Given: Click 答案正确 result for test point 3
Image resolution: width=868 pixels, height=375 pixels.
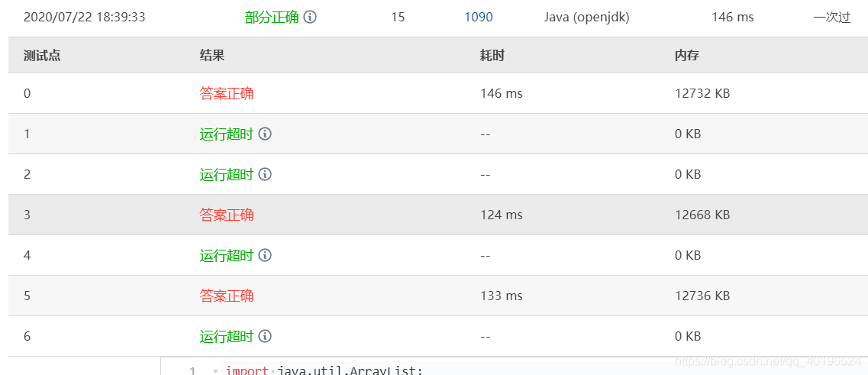Looking at the screenshot, I should pos(227,215).
